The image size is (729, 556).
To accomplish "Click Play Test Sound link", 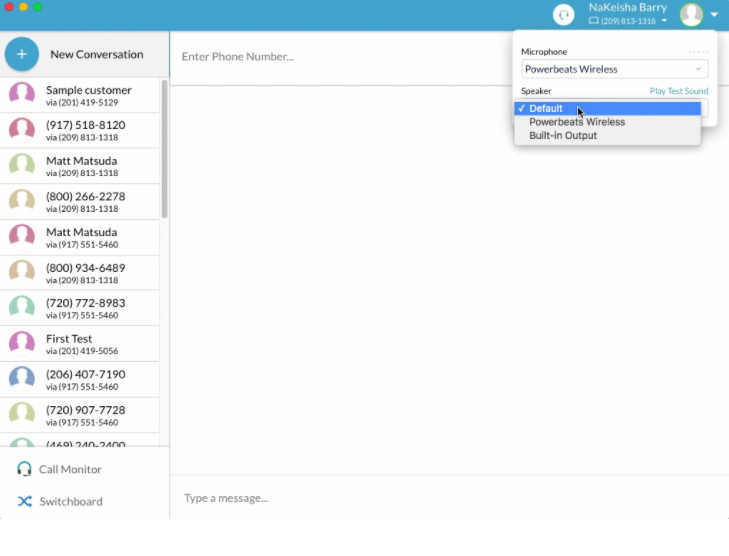I will pos(679,91).
